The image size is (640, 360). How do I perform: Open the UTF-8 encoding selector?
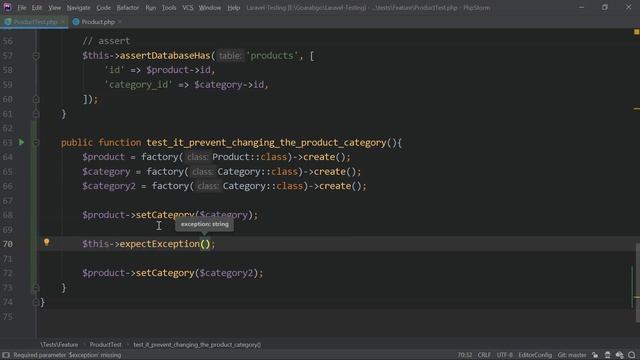[x=504, y=355]
